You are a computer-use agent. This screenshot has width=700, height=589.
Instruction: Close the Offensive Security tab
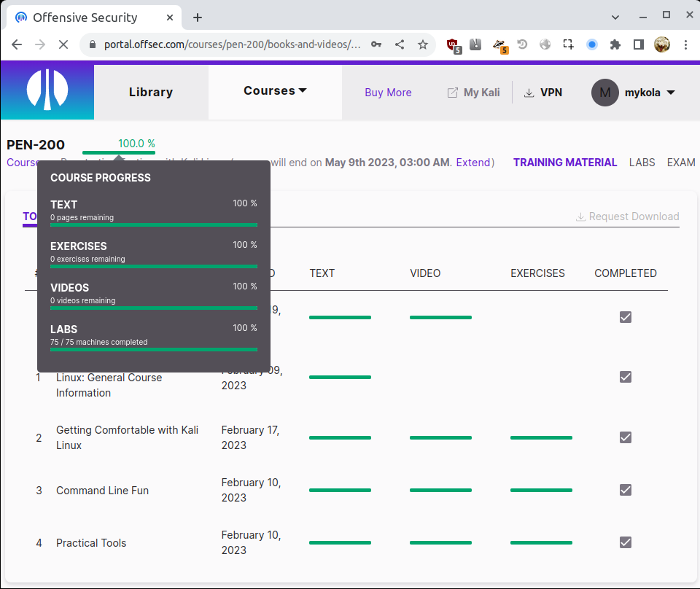[170, 17]
